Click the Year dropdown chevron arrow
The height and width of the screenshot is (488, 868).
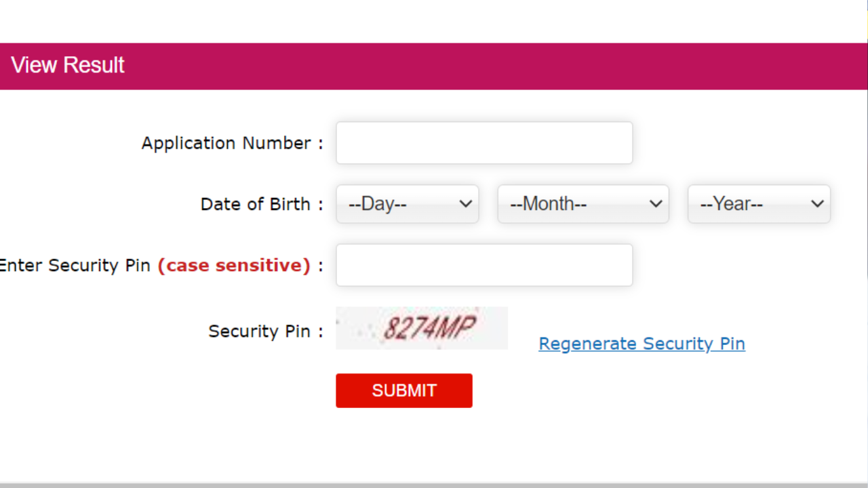pos(817,204)
